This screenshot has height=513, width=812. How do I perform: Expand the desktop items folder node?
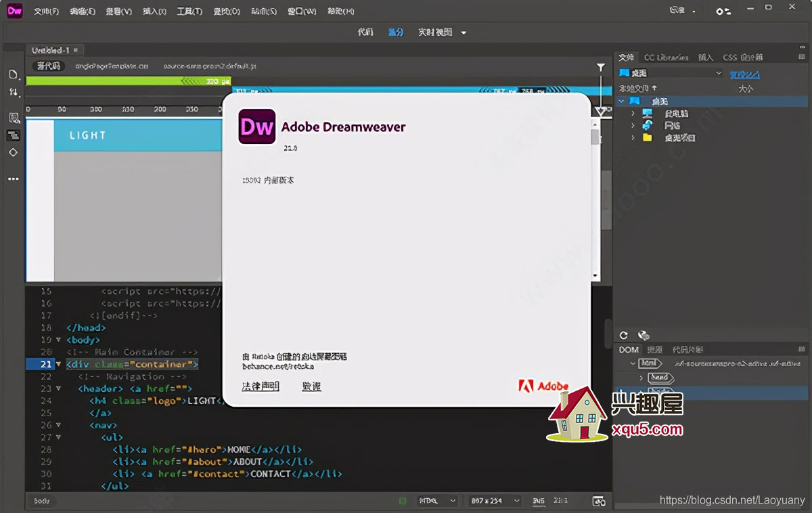pos(633,137)
